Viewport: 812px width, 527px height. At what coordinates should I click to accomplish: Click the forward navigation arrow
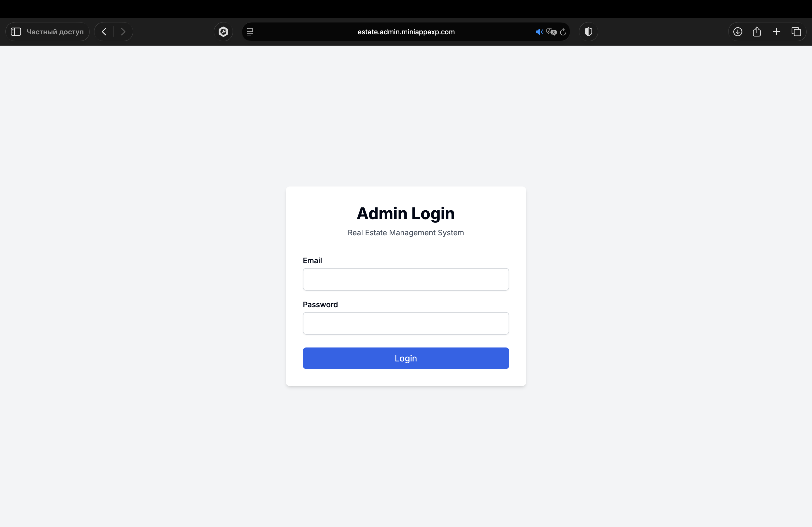pos(123,32)
